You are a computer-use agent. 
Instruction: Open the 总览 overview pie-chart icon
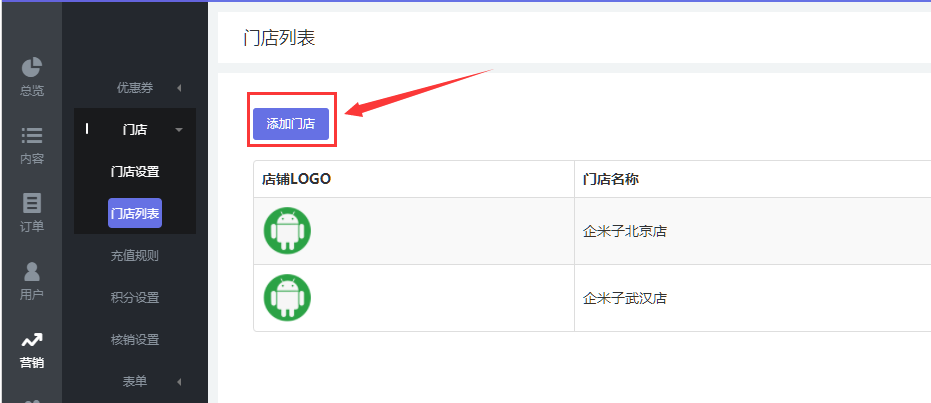(31, 67)
